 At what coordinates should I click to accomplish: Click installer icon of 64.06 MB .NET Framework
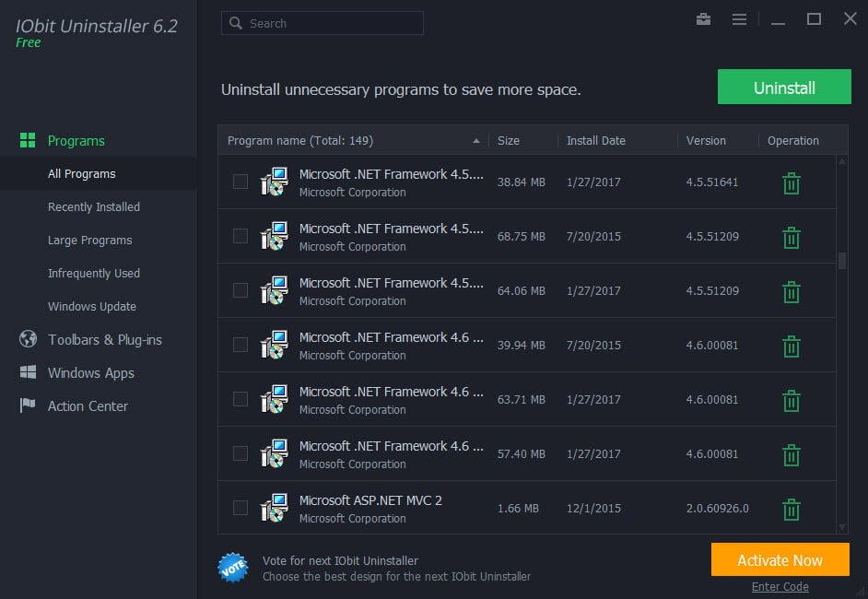(x=275, y=290)
